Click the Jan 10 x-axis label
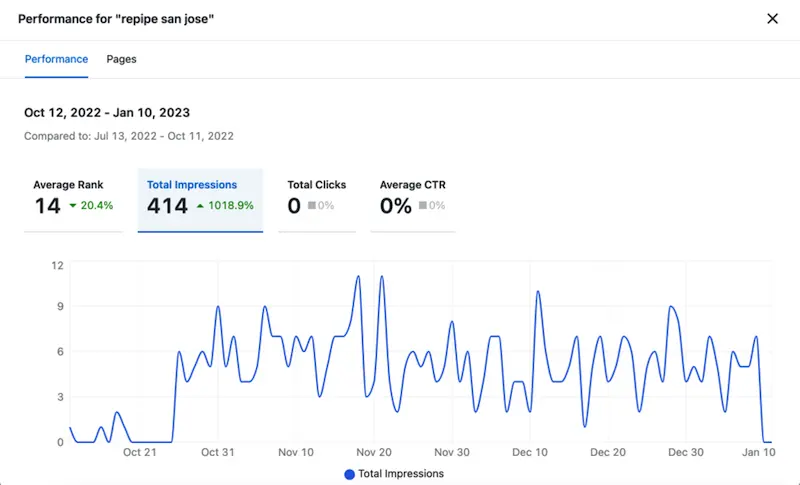This screenshot has width=800, height=485. click(760, 453)
